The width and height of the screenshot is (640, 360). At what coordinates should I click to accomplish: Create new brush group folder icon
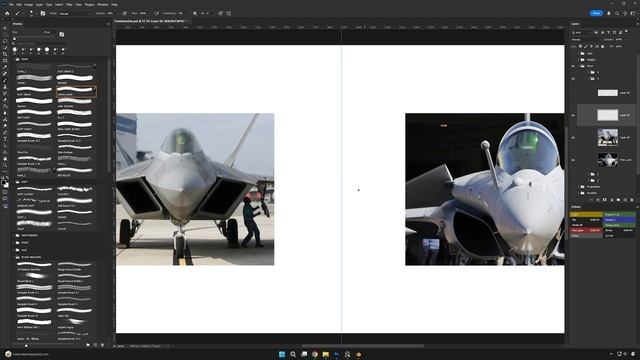88,345
